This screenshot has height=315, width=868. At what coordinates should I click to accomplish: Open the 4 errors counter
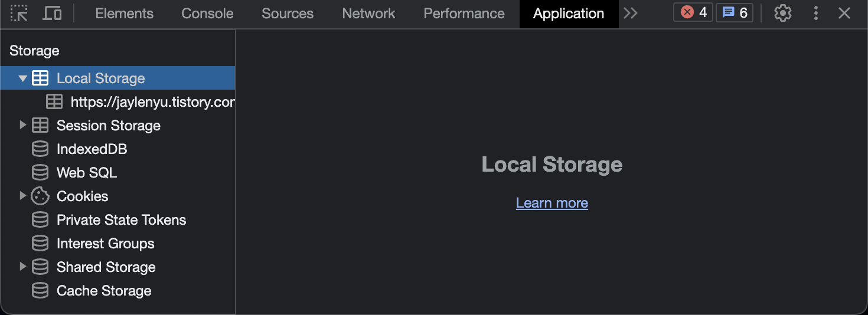click(x=693, y=12)
